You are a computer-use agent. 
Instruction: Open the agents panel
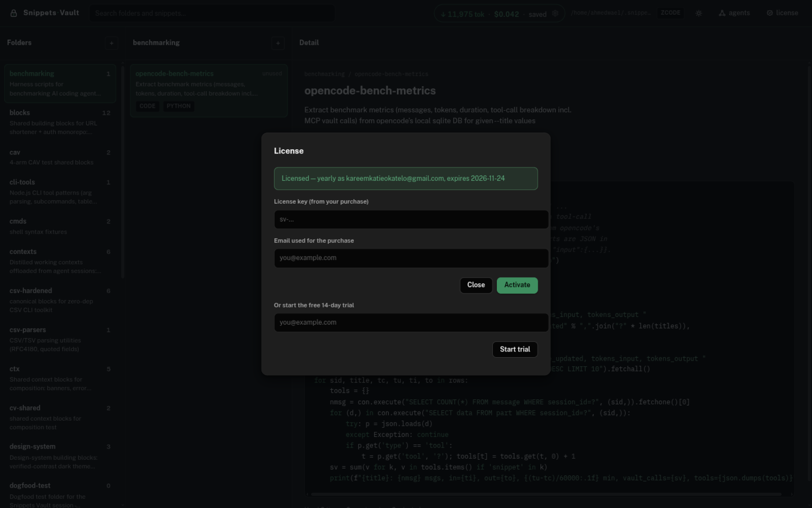tap(734, 13)
